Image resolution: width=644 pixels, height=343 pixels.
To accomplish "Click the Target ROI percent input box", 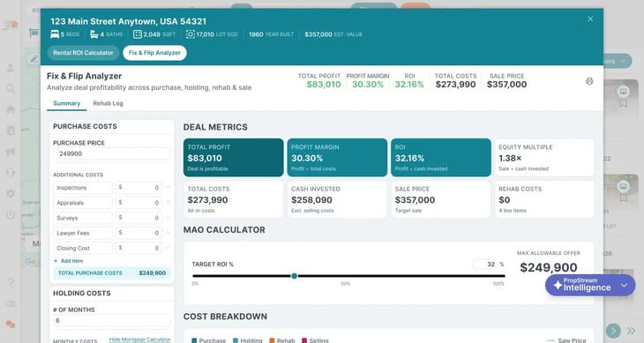I will [x=484, y=265].
